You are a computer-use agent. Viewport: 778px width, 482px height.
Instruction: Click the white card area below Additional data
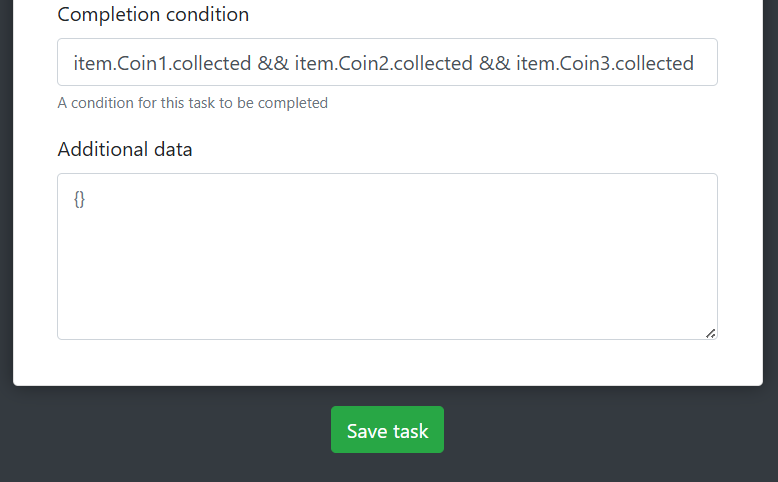point(387,363)
